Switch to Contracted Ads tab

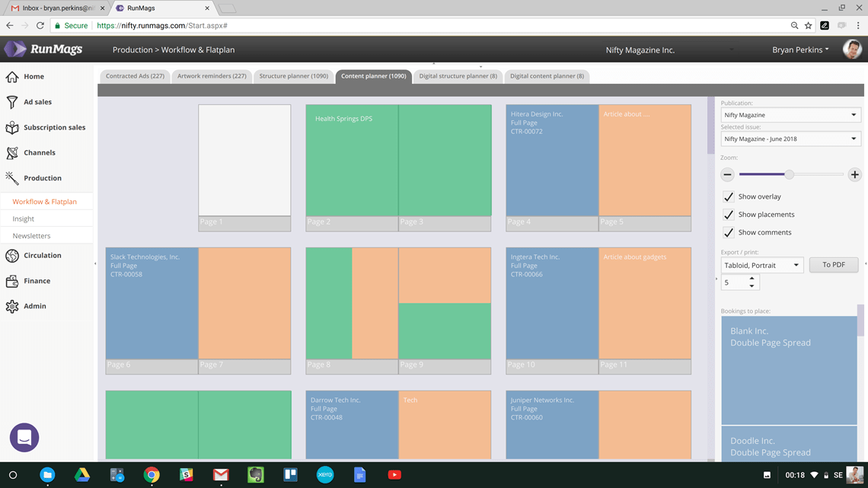(135, 76)
